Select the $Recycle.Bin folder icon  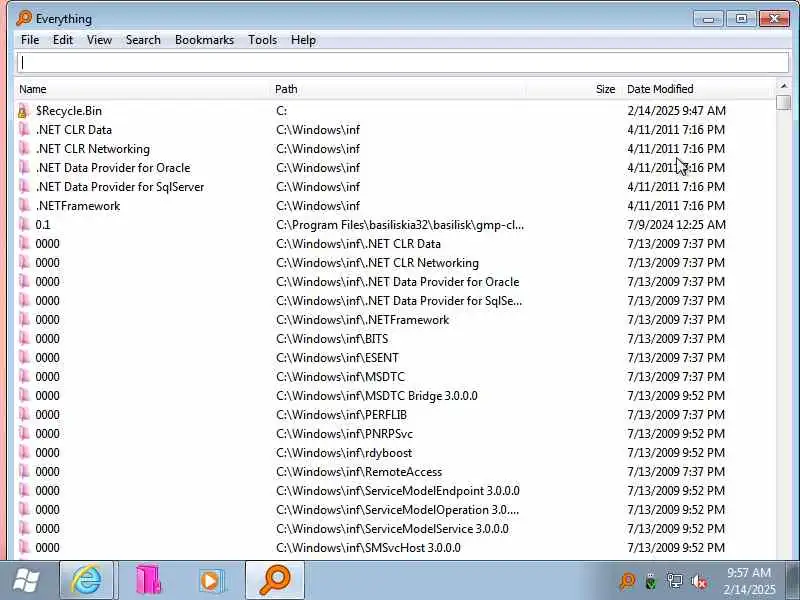[x=23, y=111]
